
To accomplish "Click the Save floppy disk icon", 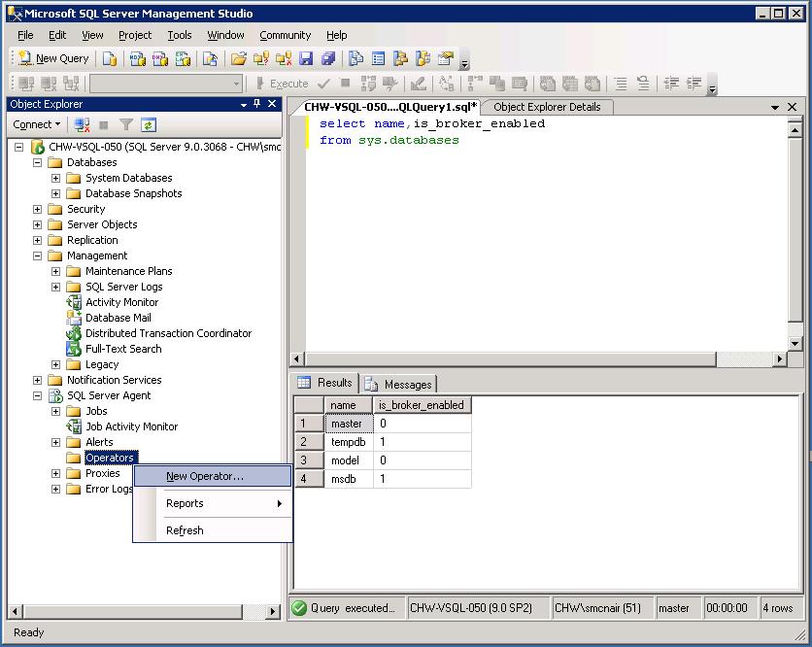I will coord(306,58).
